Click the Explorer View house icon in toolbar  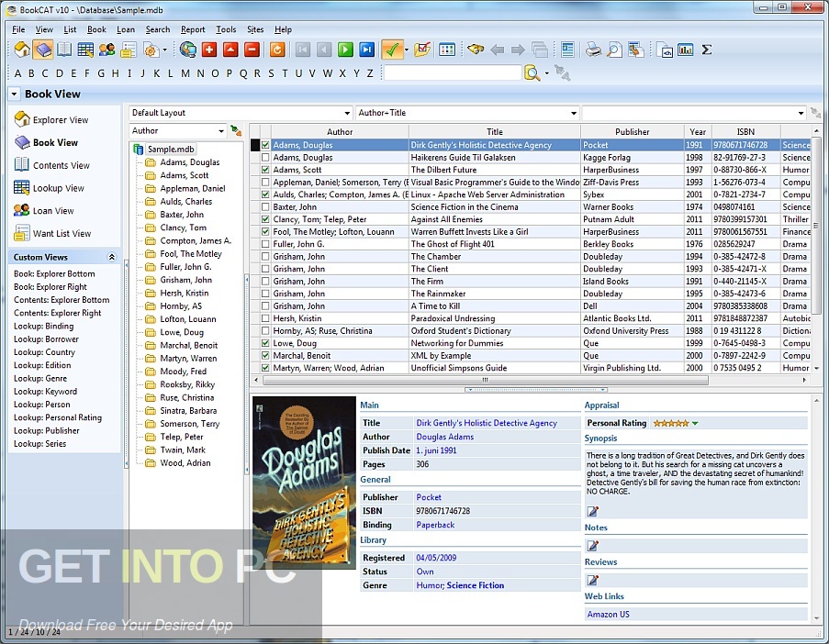click(x=22, y=50)
